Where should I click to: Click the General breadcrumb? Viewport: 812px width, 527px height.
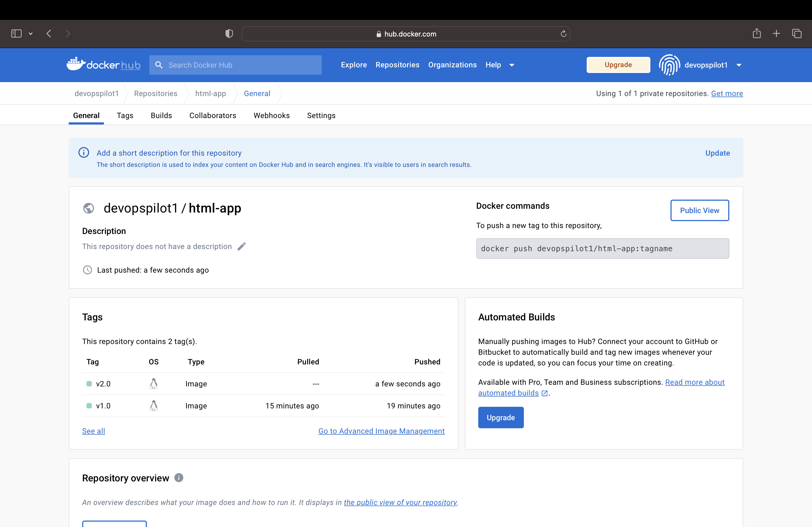pyautogui.click(x=257, y=93)
